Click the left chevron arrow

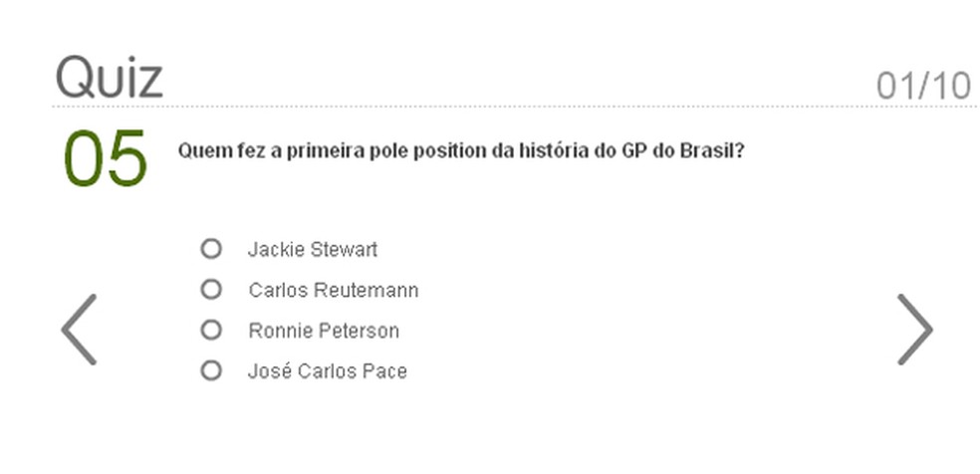point(79,330)
